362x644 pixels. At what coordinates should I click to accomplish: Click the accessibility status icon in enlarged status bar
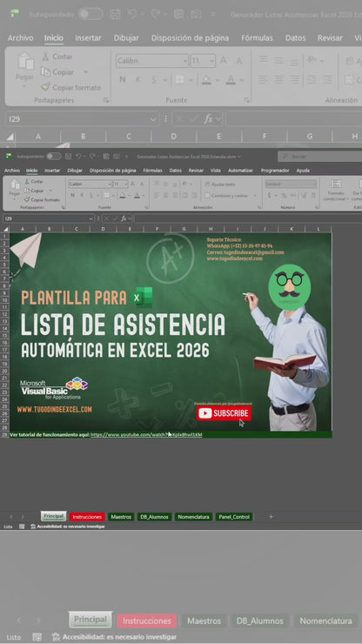[57, 637]
